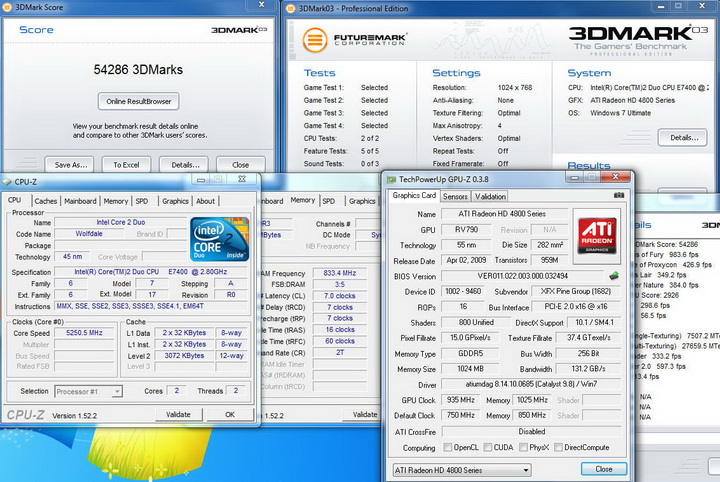Click Validate in the front CPU-Z window

178,415
